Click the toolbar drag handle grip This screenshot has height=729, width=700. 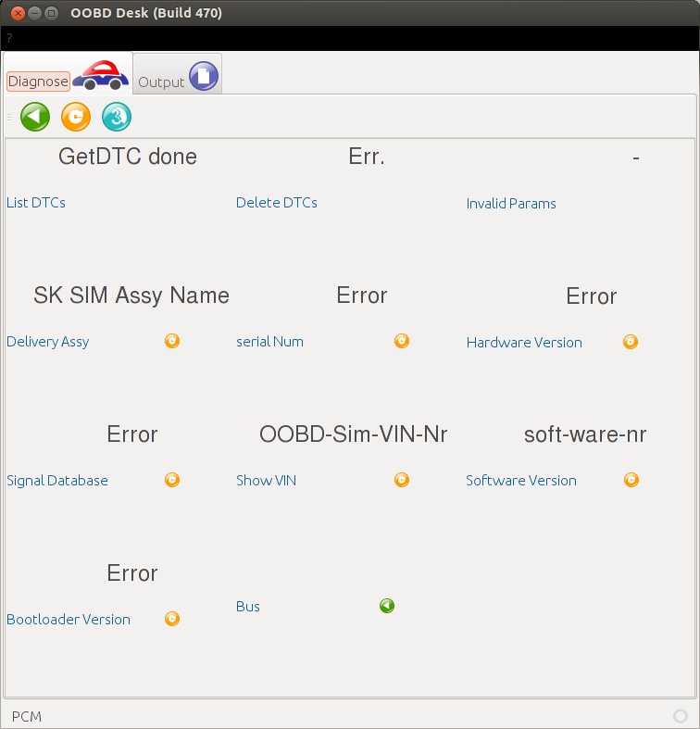click(9, 117)
